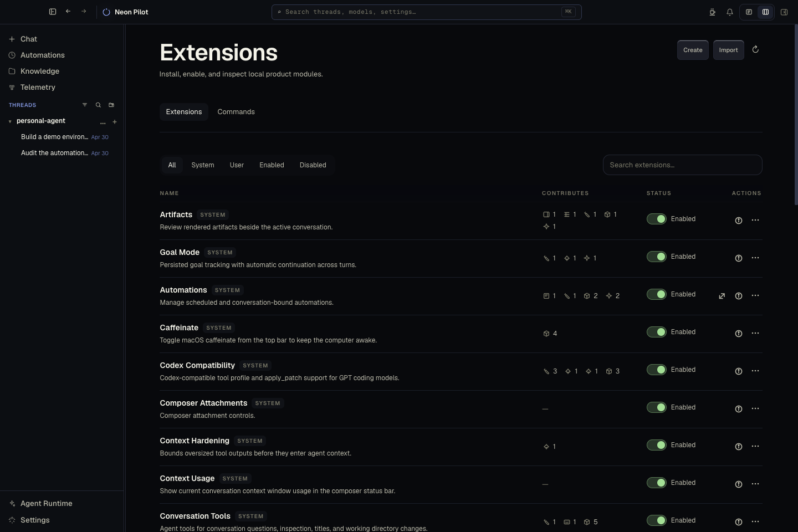Click the new folder icon in Threads
798x532 pixels.
[x=111, y=105]
